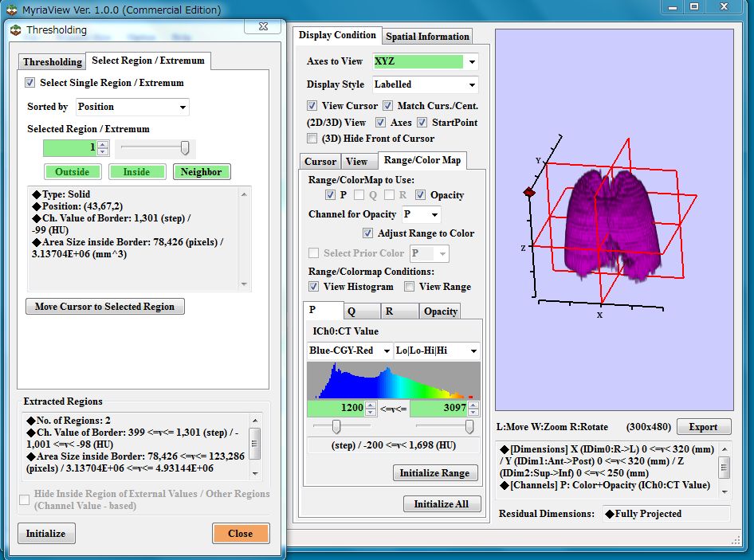This screenshot has width=754, height=560.
Task: Click the Thresholding dialog title icon
Action: pyautogui.click(x=16, y=29)
